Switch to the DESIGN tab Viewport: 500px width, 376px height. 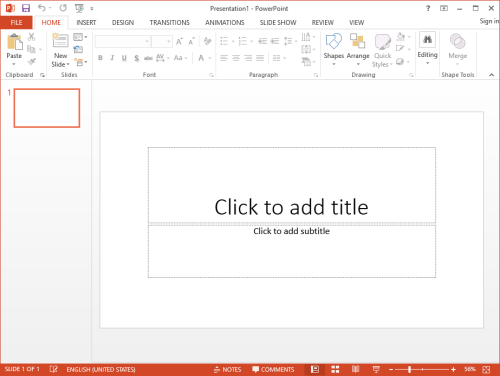pyautogui.click(x=123, y=22)
